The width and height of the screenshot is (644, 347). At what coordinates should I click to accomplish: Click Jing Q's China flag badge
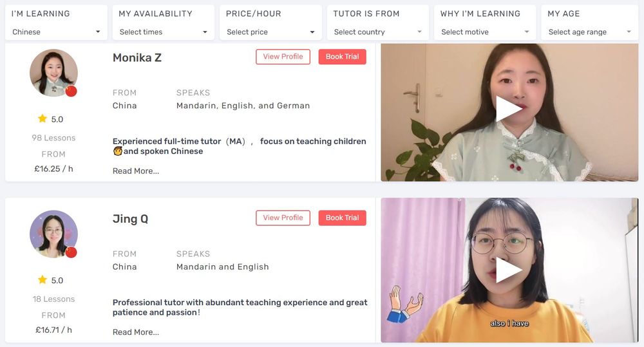click(x=71, y=252)
